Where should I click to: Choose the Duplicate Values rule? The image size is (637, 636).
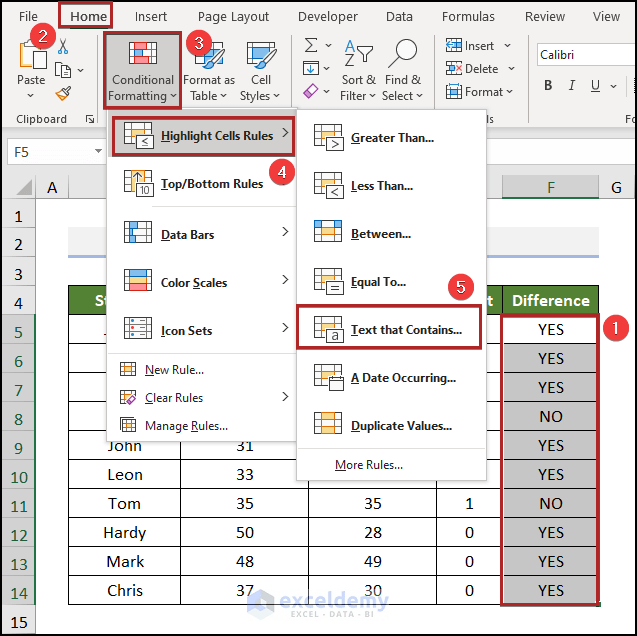[391, 426]
